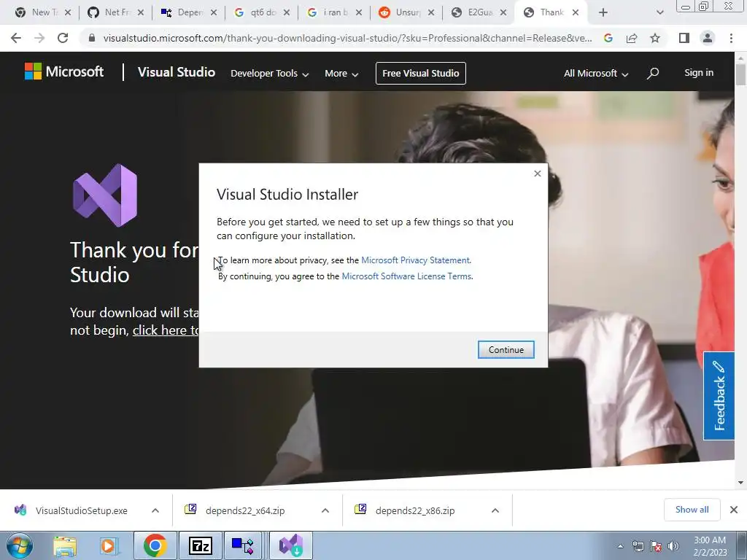Click the Action Center flag tray icon

pos(656,546)
